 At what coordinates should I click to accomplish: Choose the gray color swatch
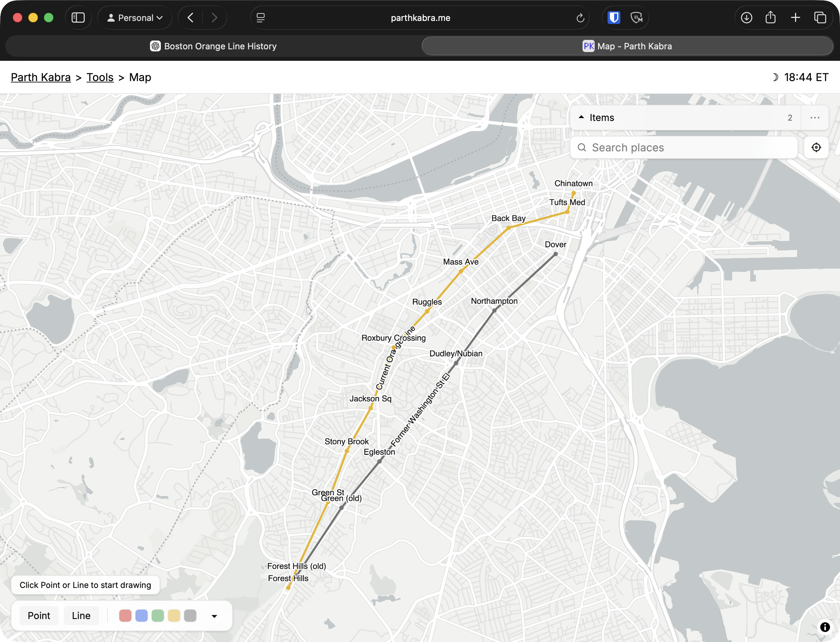(x=190, y=616)
